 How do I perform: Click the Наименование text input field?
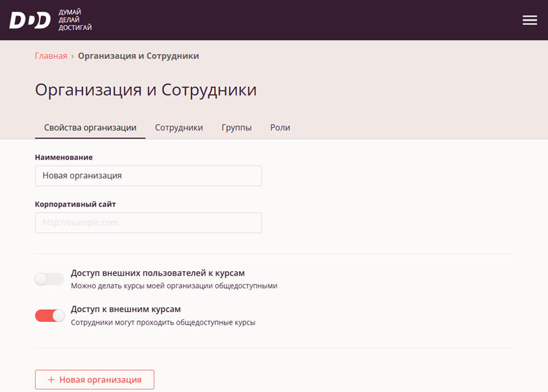pos(148,175)
